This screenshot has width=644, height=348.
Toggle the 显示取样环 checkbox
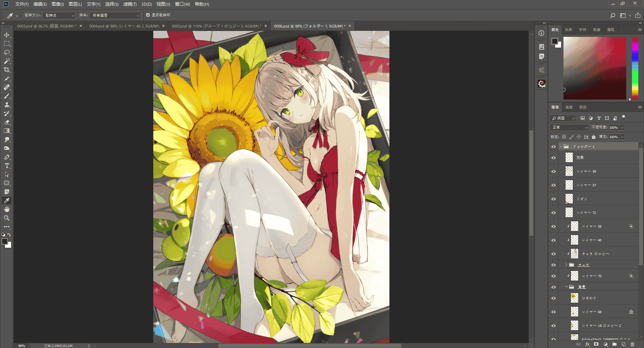[x=148, y=15]
